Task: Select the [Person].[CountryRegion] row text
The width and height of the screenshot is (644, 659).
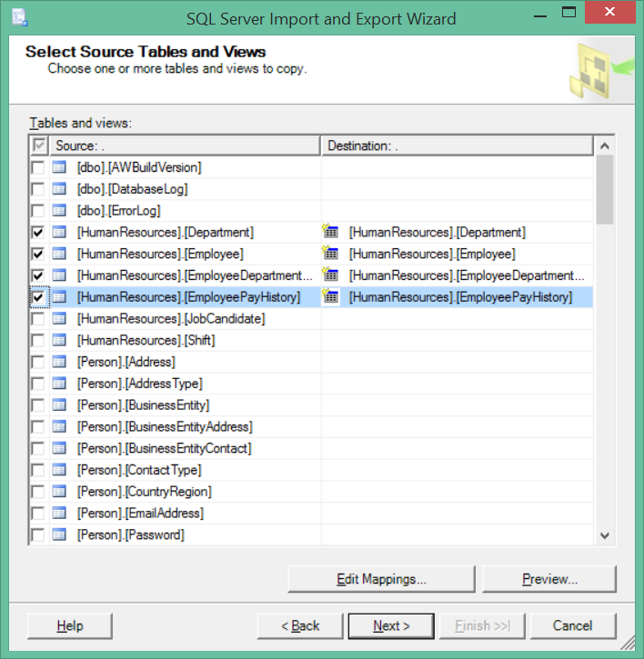Action: (145, 492)
